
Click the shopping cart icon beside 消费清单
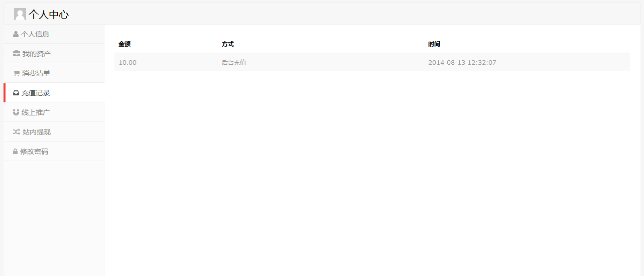16,74
